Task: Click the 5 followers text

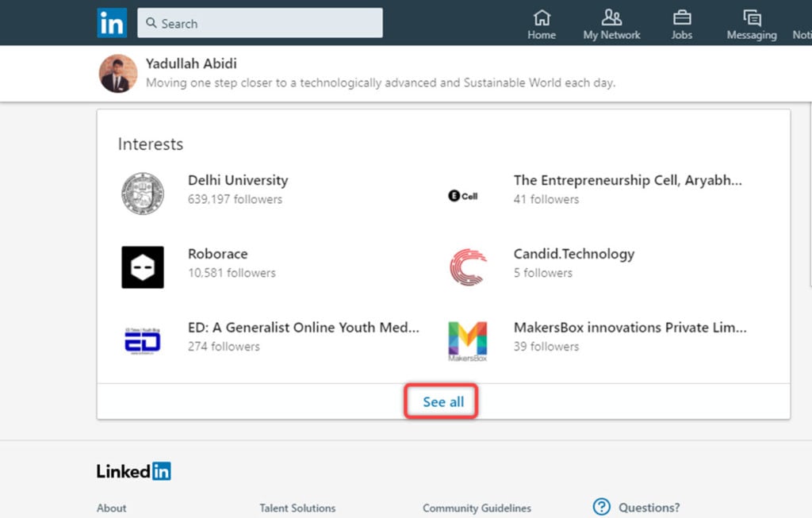Action: (x=543, y=273)
